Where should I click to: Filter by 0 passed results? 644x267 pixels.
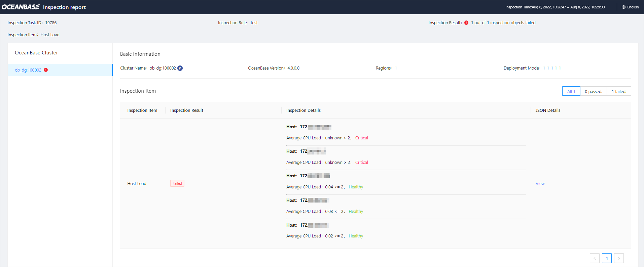(593, 91)
